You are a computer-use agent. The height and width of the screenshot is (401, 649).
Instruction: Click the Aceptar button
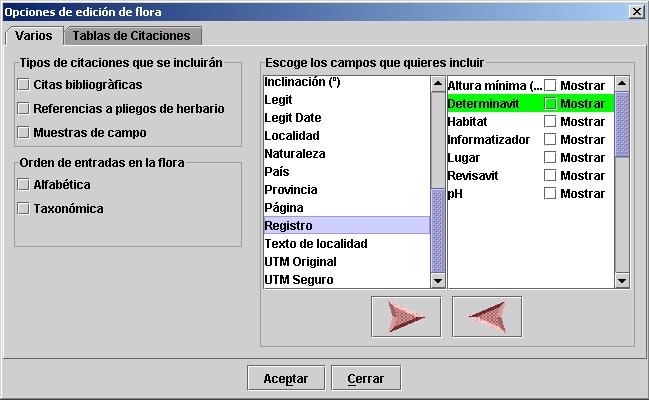point(286,378)
